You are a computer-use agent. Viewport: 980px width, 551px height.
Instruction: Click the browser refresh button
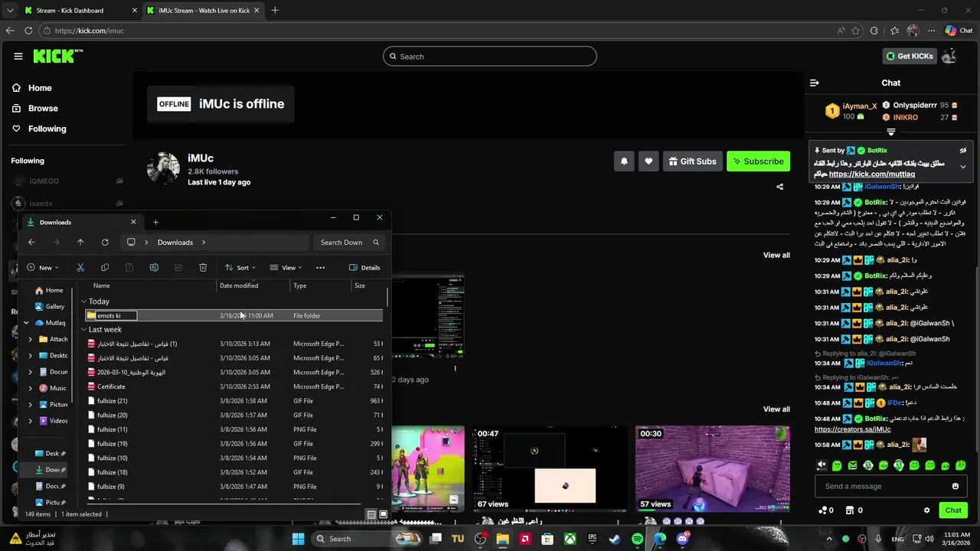pos(28,31)
